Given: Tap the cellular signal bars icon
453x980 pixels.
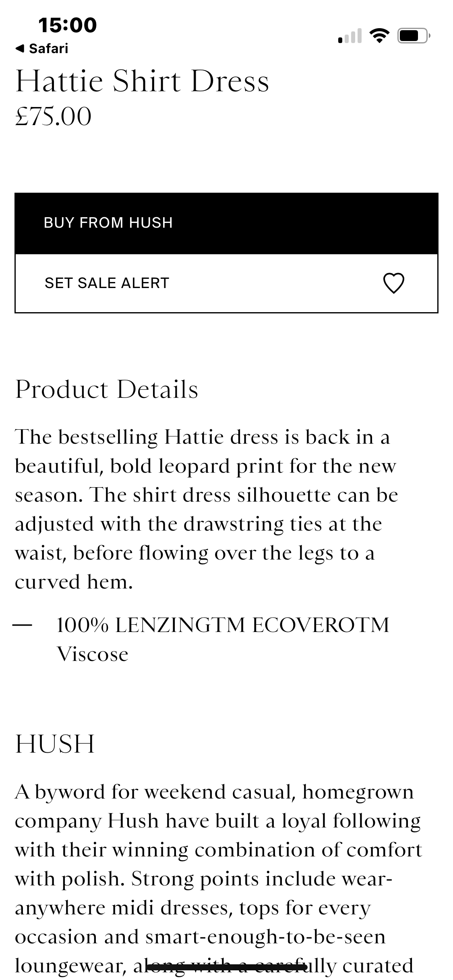Looking at the screenshot, I should [350, 36].
